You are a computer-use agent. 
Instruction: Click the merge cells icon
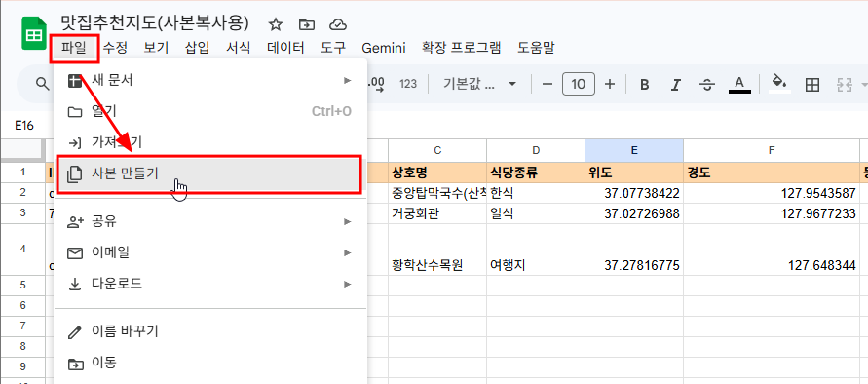tap(845, 84)
